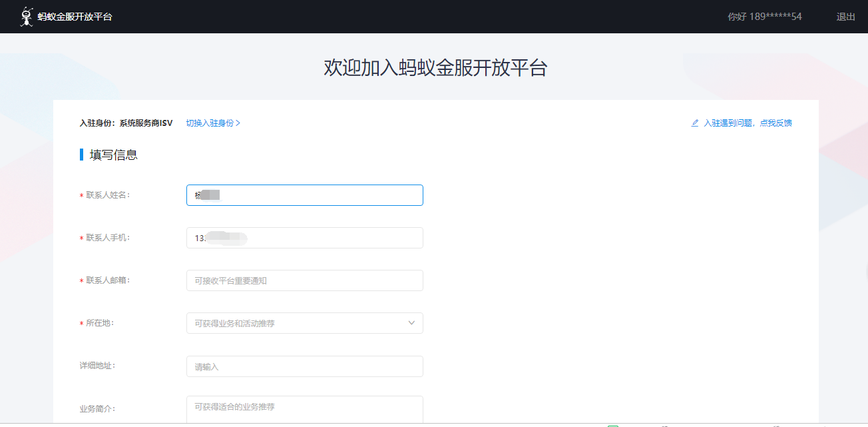Click 入驻身份：系统服务商ISV text
The height and width of the screenshot is (427, 868).
click(126, 123)
